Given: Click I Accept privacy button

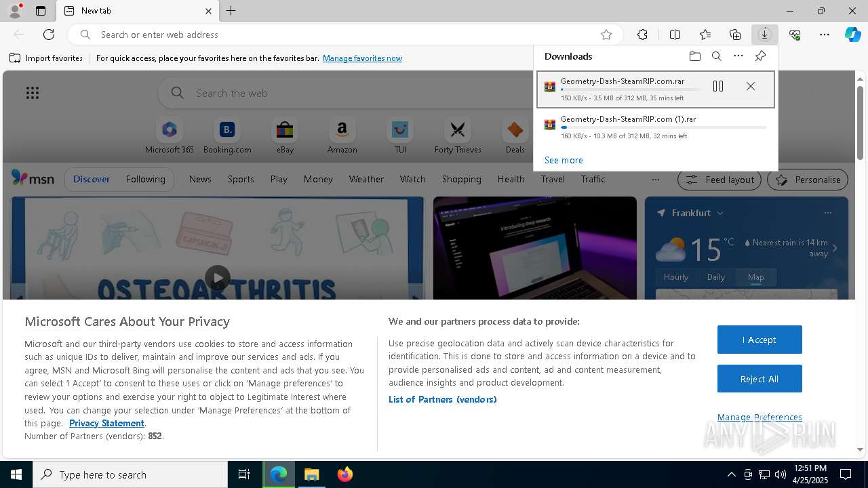Looking at the screenshot, I should [x=759, y=340].
